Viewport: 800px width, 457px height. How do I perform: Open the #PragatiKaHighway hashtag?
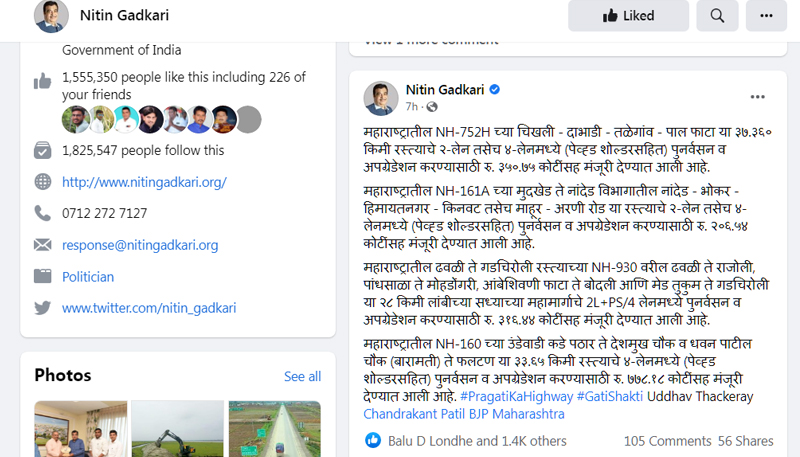click(516, 396)
